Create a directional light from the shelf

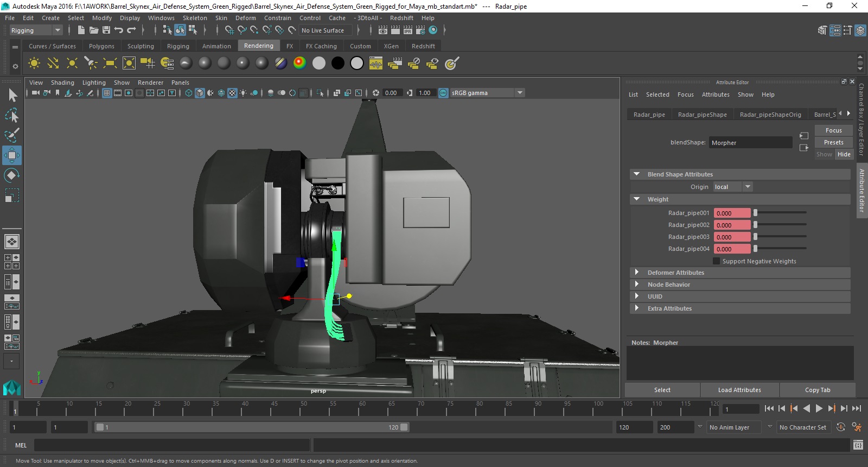click(x=53, y=64)
